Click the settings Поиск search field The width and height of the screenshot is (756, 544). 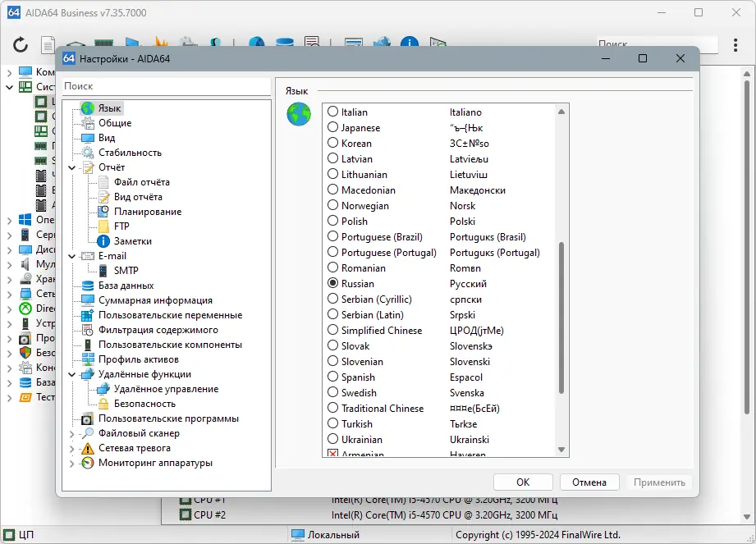(x=167, y=86)
